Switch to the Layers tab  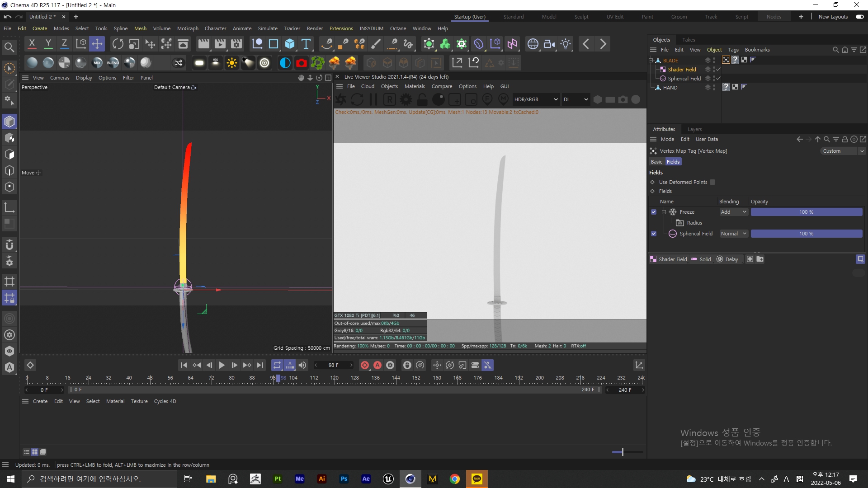(x=694, y=129)
